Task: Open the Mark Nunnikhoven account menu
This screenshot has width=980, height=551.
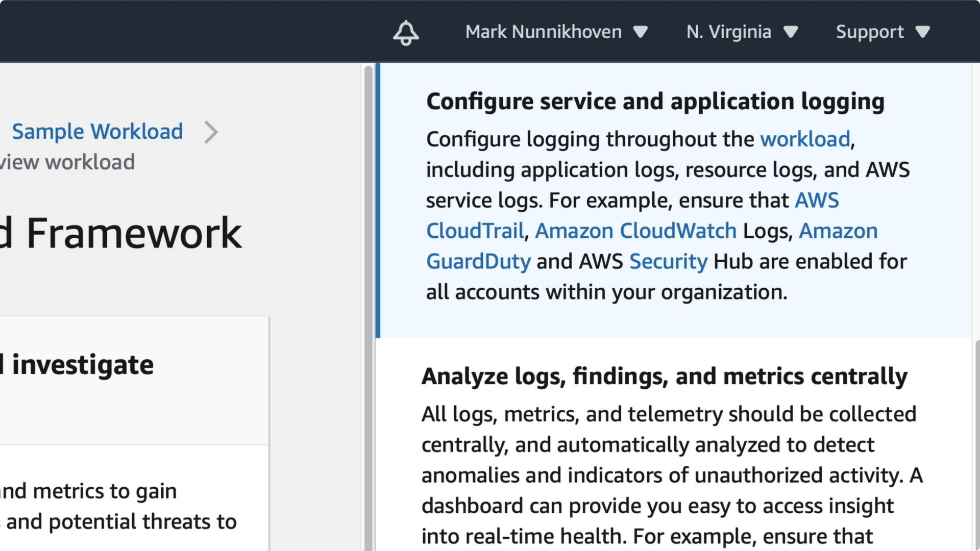Action: [556, 32]
